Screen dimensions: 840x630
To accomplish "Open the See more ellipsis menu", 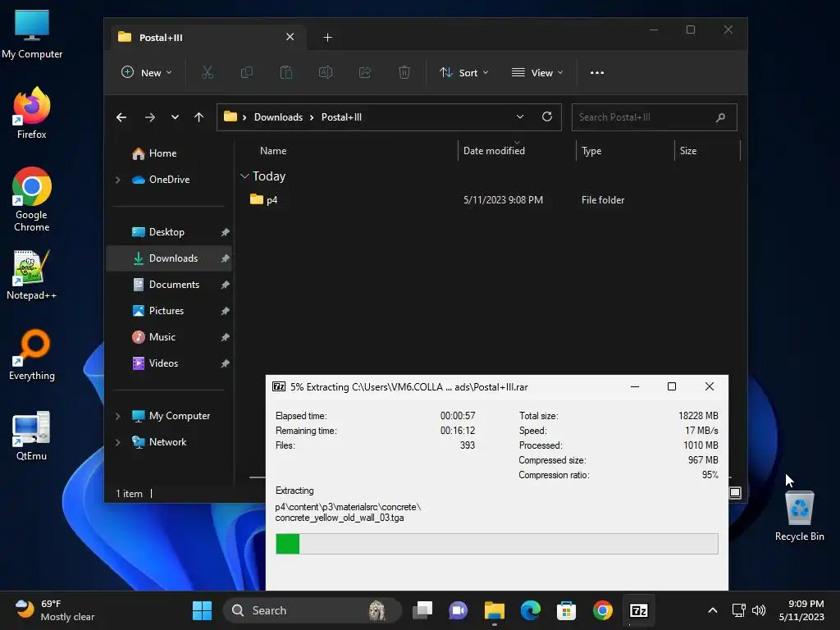I will click(x=597, y=73).
